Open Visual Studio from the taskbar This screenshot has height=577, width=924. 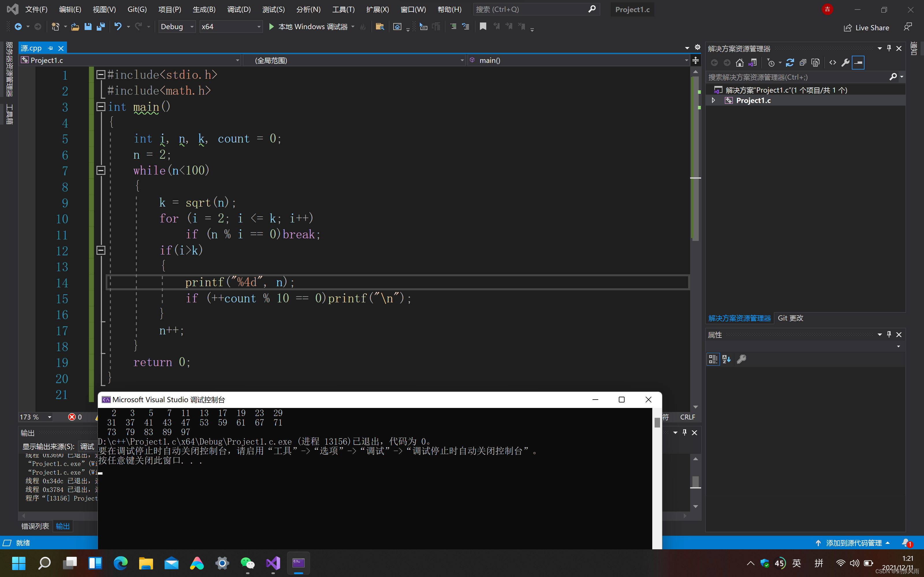273,563
